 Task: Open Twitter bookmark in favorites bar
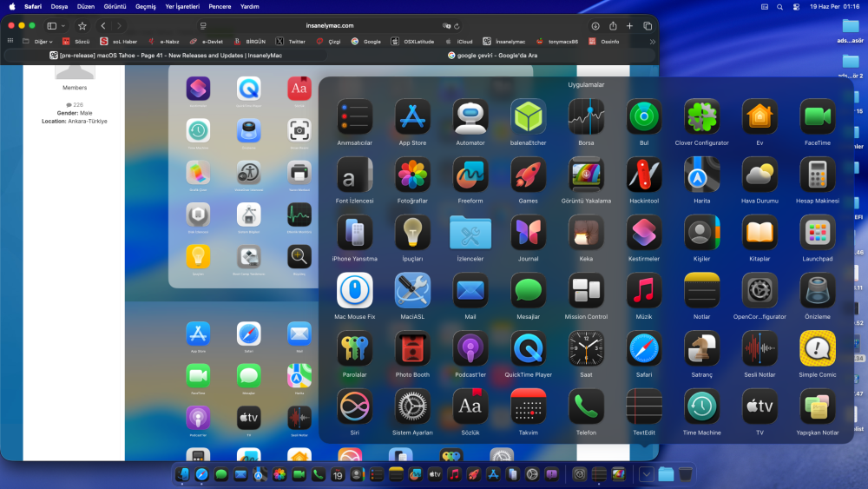click(291, 42)
